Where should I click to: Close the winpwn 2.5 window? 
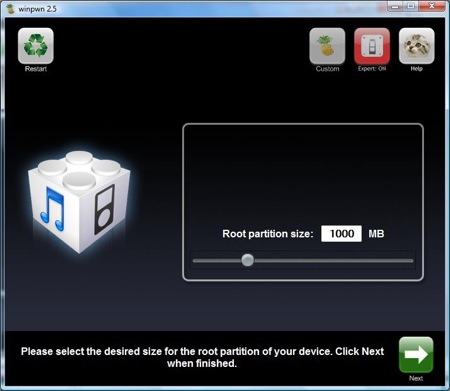[x=432, y=6]
